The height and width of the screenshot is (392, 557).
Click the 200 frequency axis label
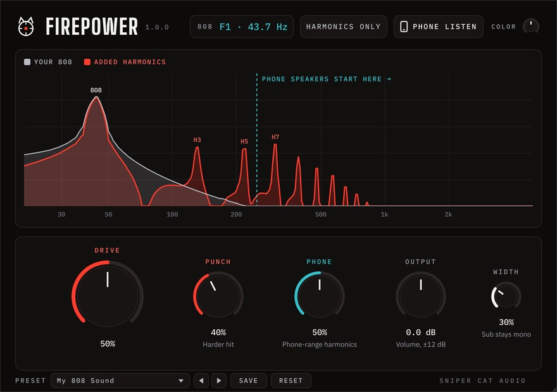pyautogui.click(x=236, y=214)
